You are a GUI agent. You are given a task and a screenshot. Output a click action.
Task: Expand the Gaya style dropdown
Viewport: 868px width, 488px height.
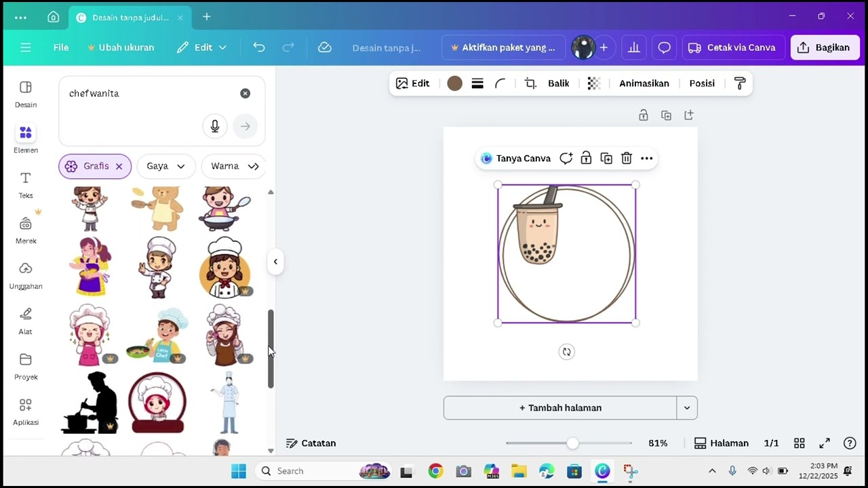click(166, 166)
